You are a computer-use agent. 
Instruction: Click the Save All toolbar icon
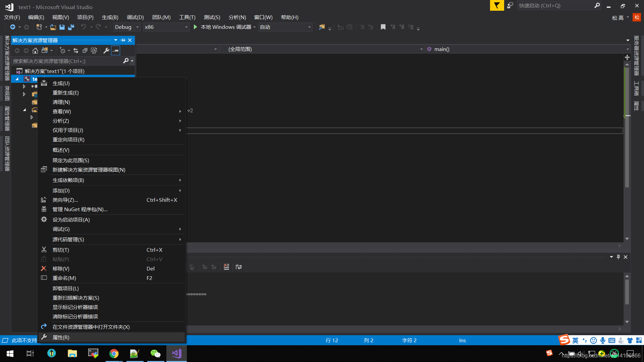[x=71, y=27]
